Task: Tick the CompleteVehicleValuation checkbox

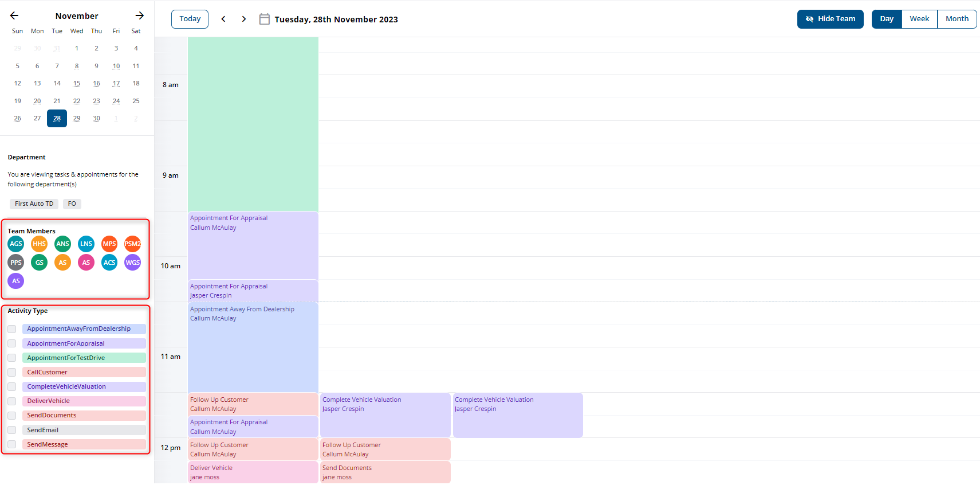Action: point(11,386)
